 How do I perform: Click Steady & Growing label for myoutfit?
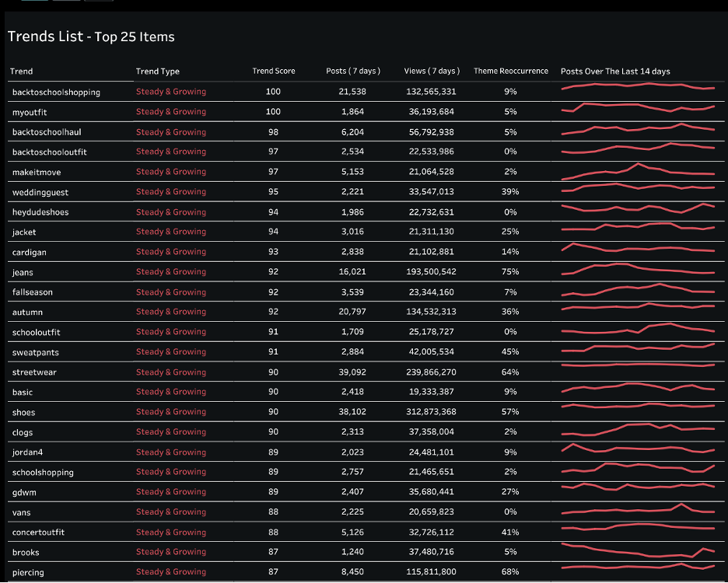tap(171, 112)
